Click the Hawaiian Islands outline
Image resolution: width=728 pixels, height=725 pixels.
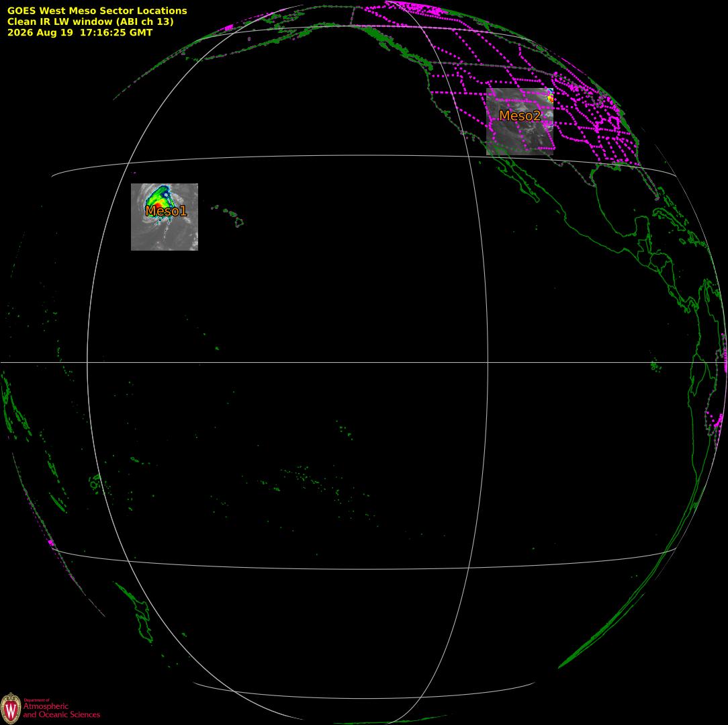coord(228,216)
